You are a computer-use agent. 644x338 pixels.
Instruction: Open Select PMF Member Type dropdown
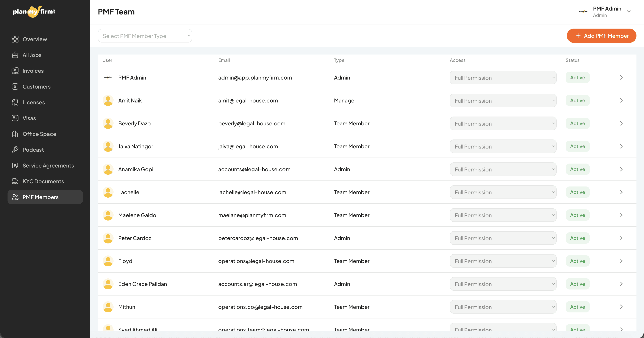coord(145,36)
